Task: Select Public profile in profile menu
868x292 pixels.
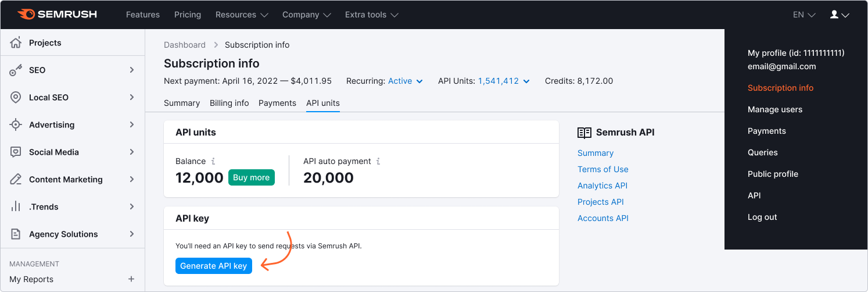Action: point(773,174)
